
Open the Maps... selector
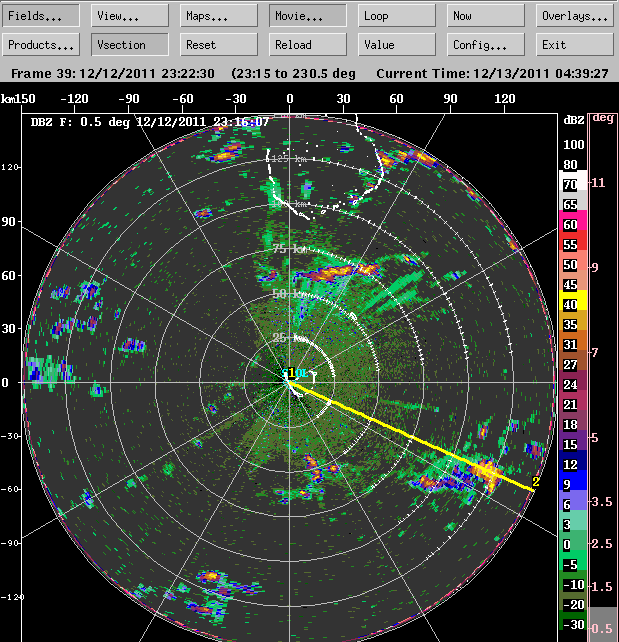pyautogui.click(x=219, y=16)
